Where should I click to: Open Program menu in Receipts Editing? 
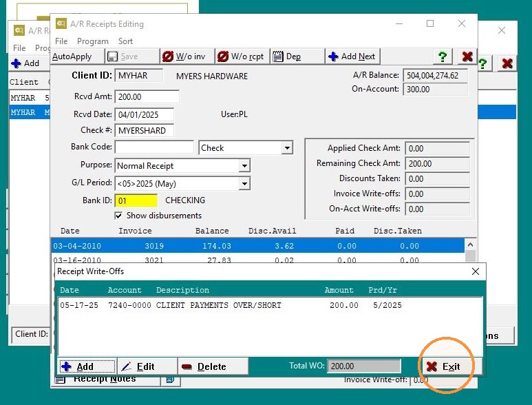tap(93, 41)
